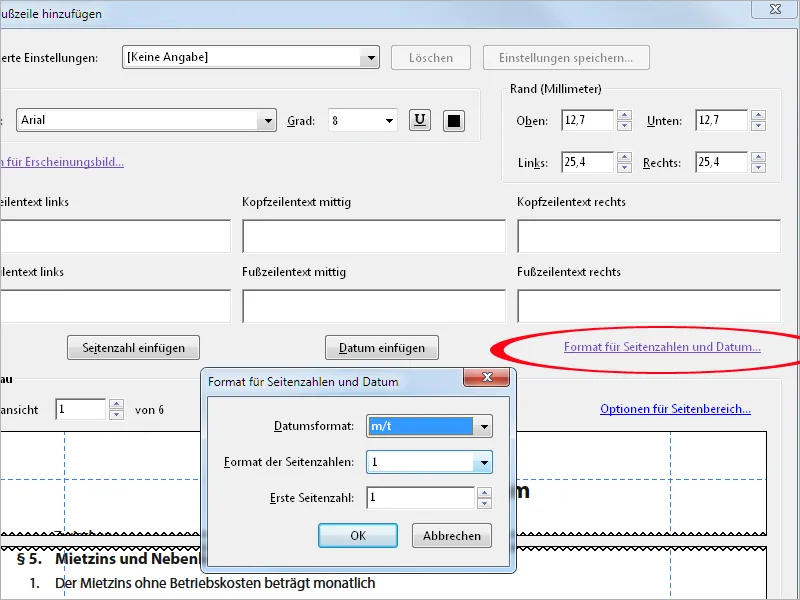Click the preview page number field
Viewport: 800px width, 600px height.
pyautogui.click(x=81, y=409)
